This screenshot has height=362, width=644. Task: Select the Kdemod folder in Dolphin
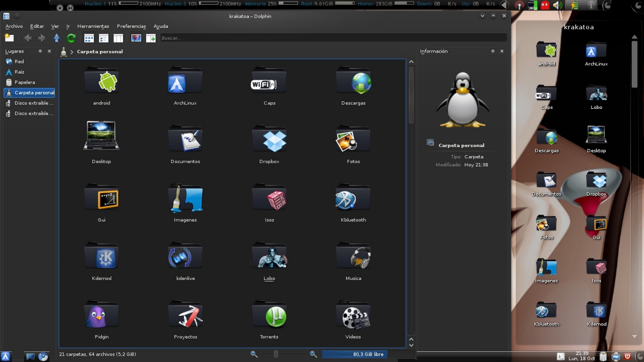[101, 261]
